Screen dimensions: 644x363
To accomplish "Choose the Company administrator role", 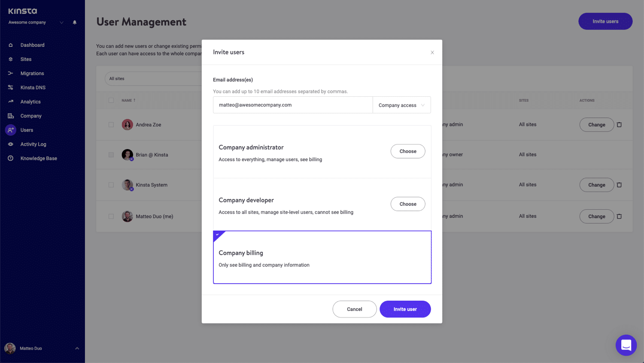I will pos(407,151).
